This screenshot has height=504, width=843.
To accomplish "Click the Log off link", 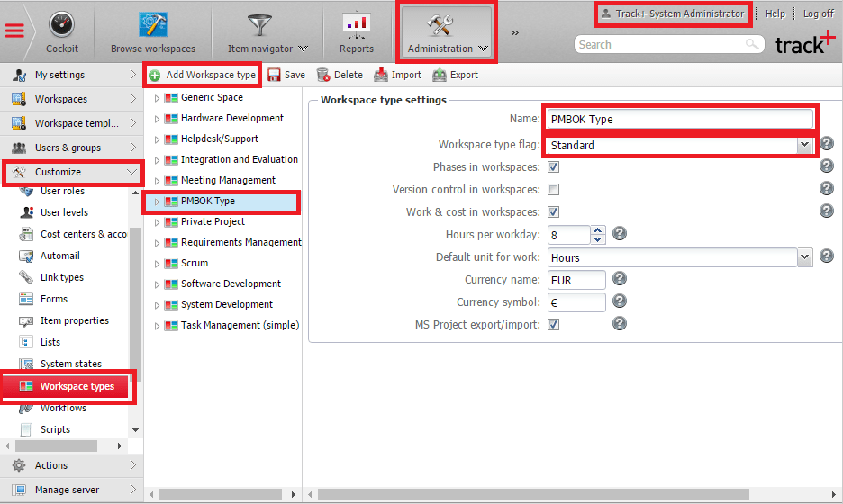I will 819,14.
